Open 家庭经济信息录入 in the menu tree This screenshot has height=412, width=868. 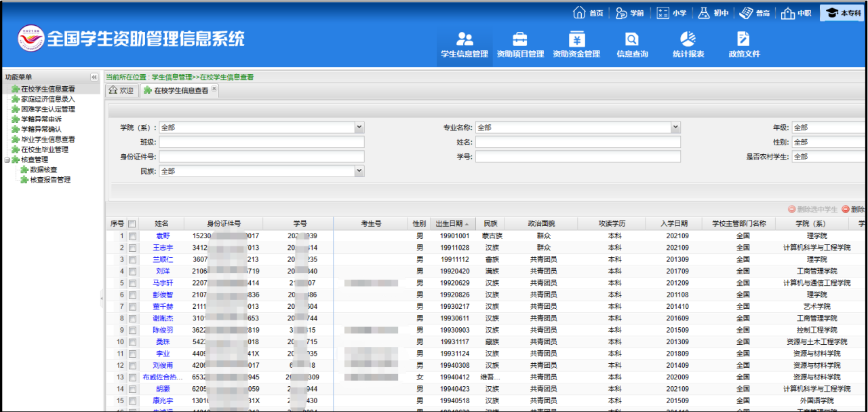point(47,99)
